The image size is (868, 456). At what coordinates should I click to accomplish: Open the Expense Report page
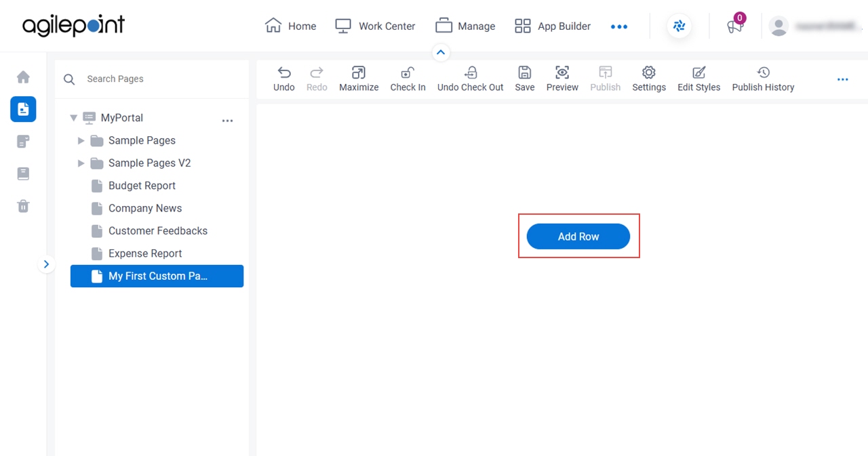[145, 253]
